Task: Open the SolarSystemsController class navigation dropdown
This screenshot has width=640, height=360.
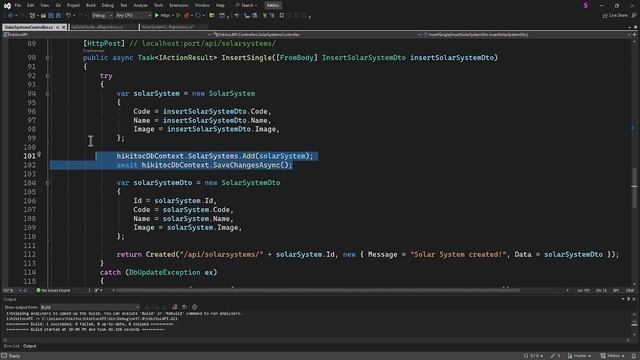Action: (317, 35)
